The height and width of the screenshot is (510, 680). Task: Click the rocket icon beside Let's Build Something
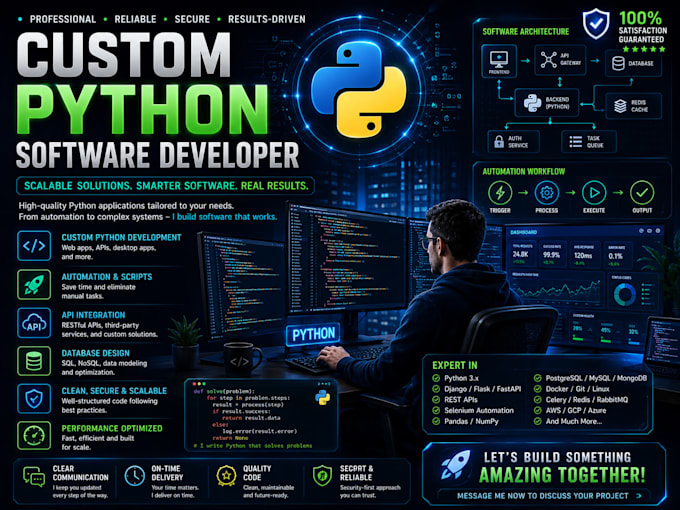tap(455, 464)
